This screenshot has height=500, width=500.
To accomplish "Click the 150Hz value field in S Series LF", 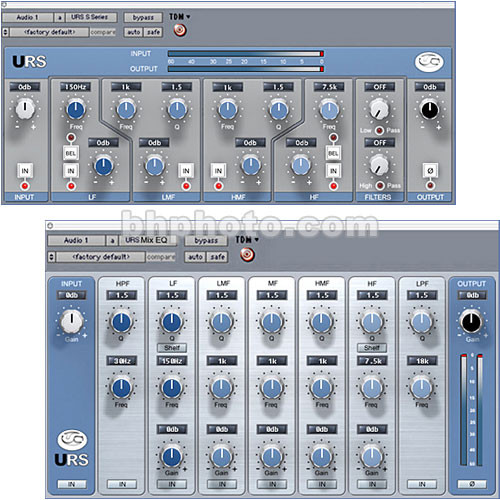I will pos(76,87).
